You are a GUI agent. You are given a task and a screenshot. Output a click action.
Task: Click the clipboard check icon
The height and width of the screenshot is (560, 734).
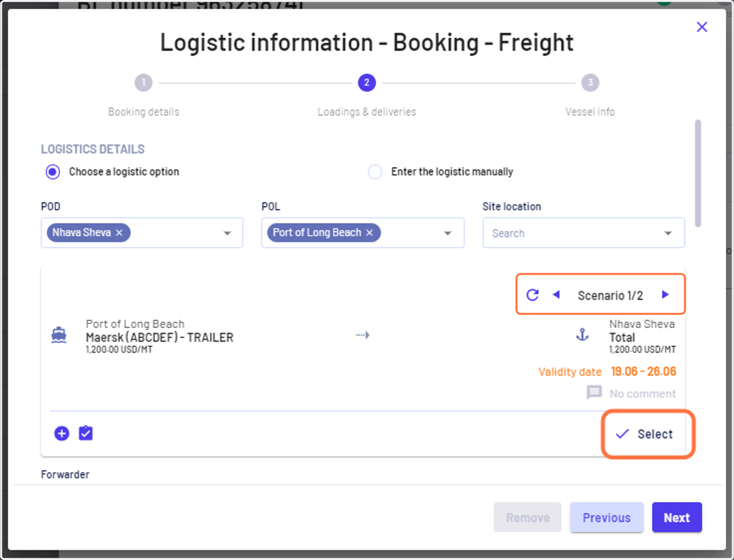coord(86,433)
